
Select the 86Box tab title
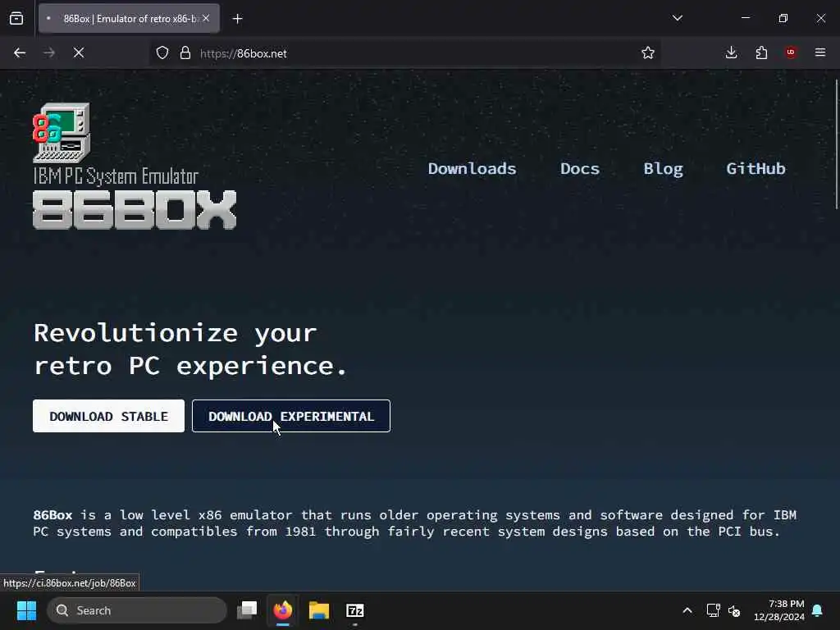pyautogui.click(x=130, y=19)
